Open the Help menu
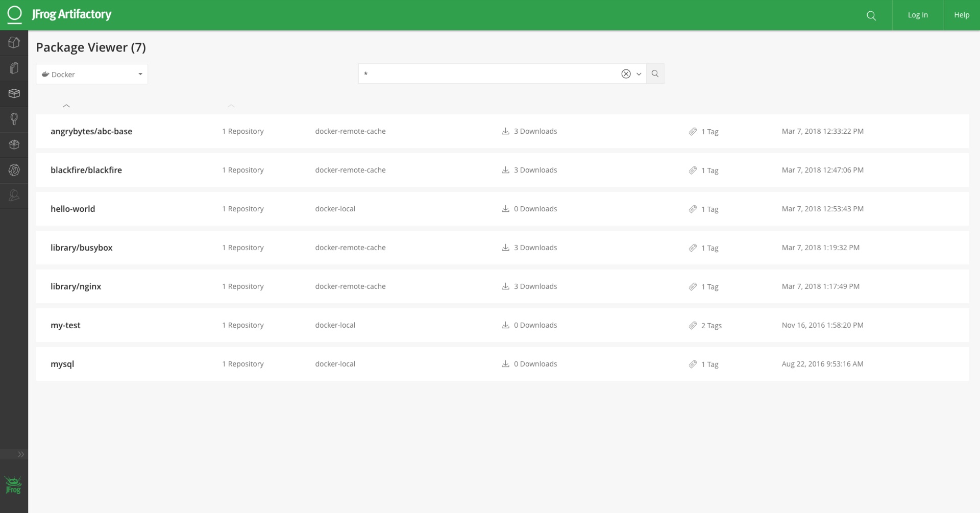 961,15
